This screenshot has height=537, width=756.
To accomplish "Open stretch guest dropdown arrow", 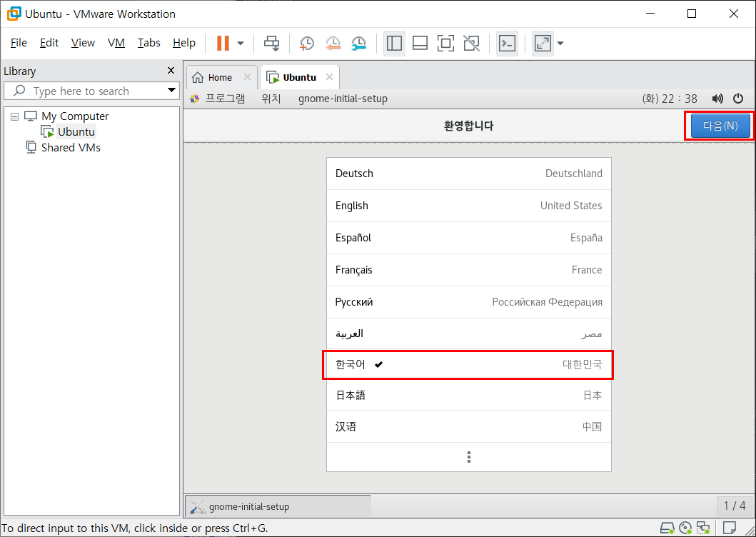I will [x=560, y=44].
